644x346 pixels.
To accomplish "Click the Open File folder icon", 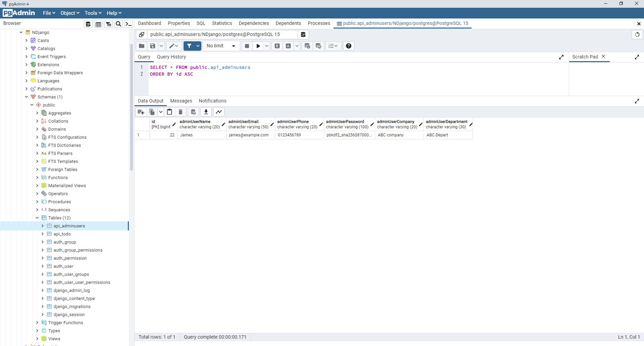I will [142, 46].
